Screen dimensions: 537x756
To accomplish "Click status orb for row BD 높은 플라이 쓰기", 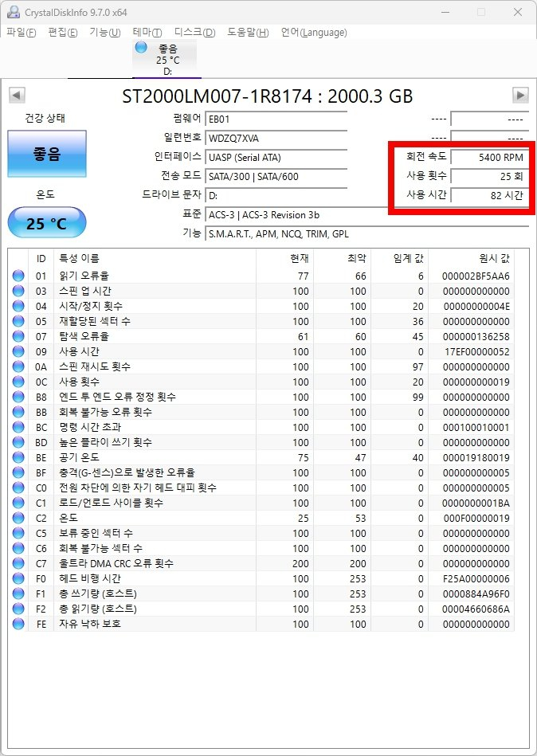I will pos(18,442).
